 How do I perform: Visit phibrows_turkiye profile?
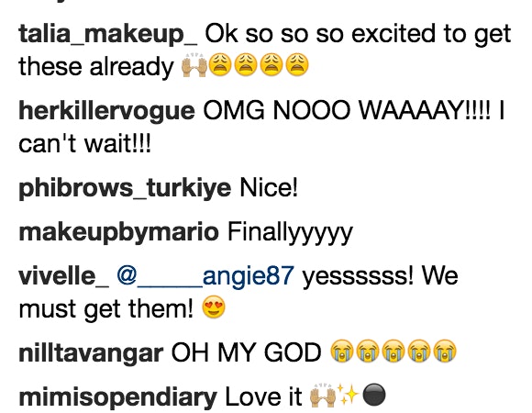(125, 188)
